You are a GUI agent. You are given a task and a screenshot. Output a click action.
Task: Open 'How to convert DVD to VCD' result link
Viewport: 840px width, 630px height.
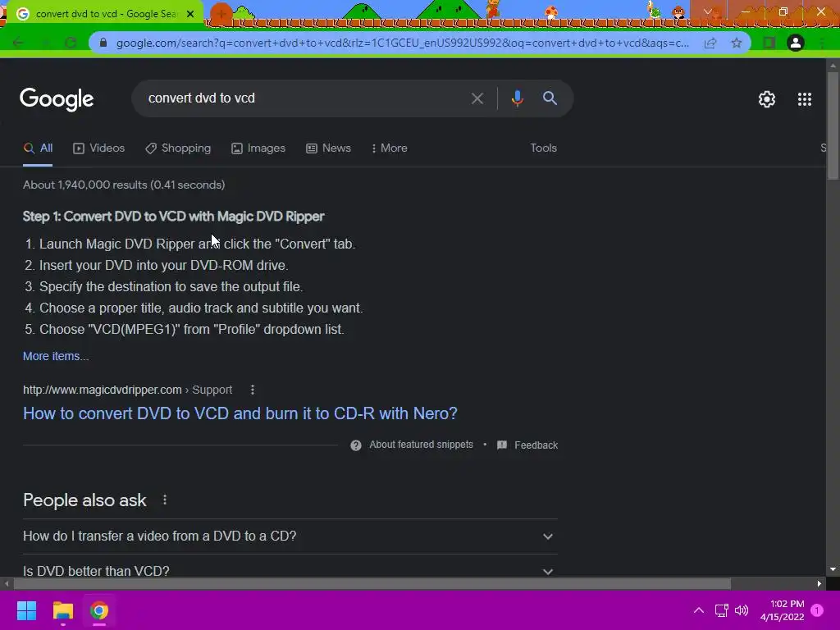coord(240,413)
